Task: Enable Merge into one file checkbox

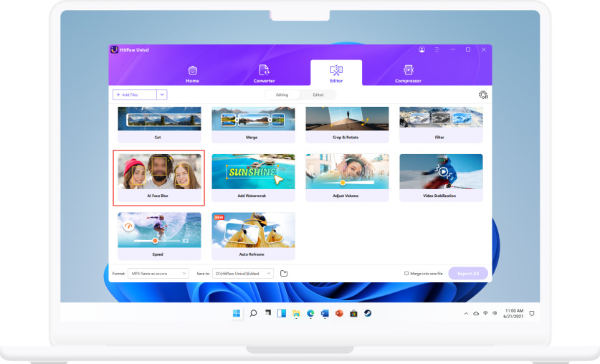Action: click(x=406, y=273)
